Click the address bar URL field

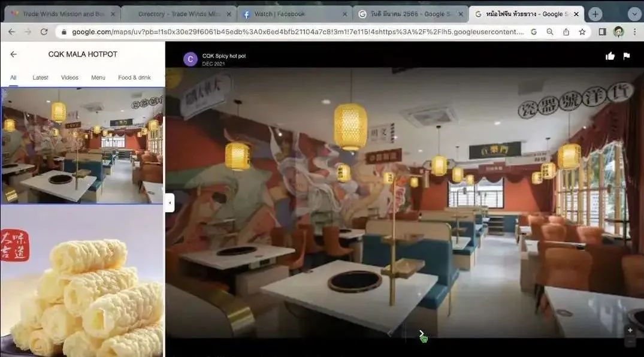(x=298, y=32)
